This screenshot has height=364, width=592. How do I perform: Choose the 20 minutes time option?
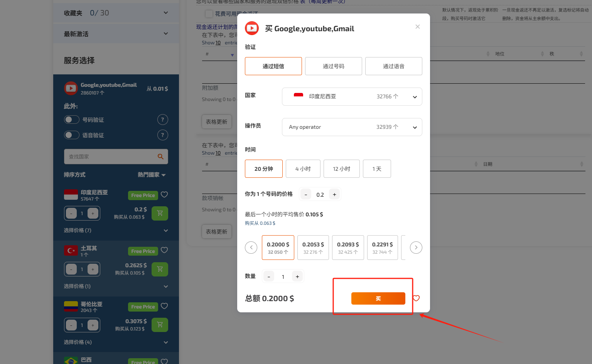264,169
